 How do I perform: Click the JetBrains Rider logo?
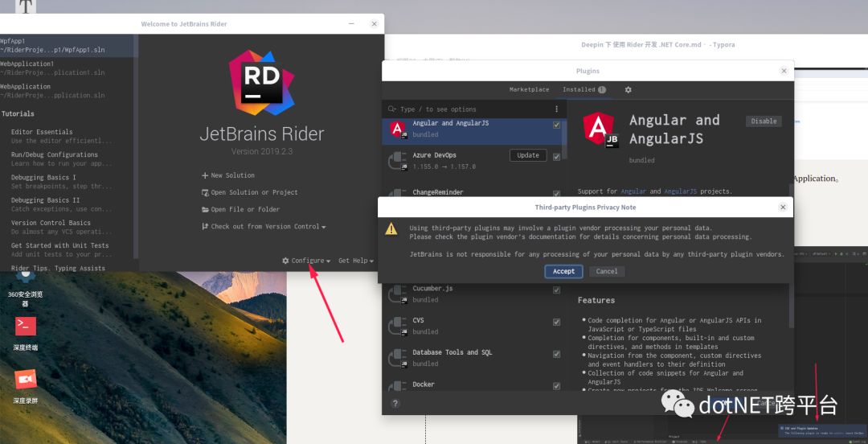point(261,82)
